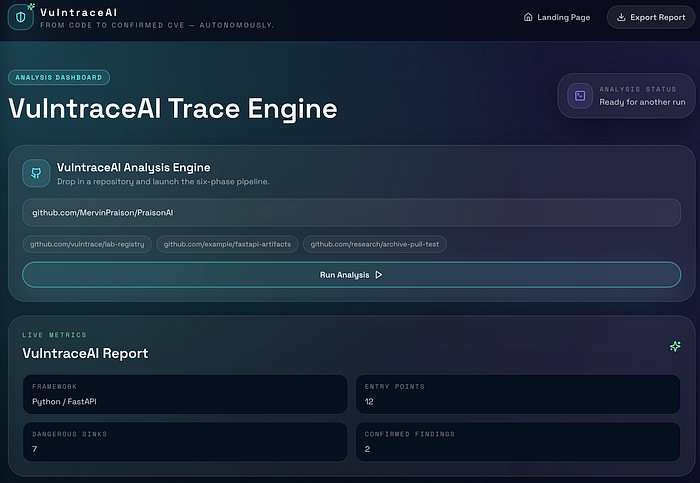The width and height of the screenshot is (700, 483).
Task: Click the 'ANALYSIS STATUS' label
Action: tap(638, 89)
